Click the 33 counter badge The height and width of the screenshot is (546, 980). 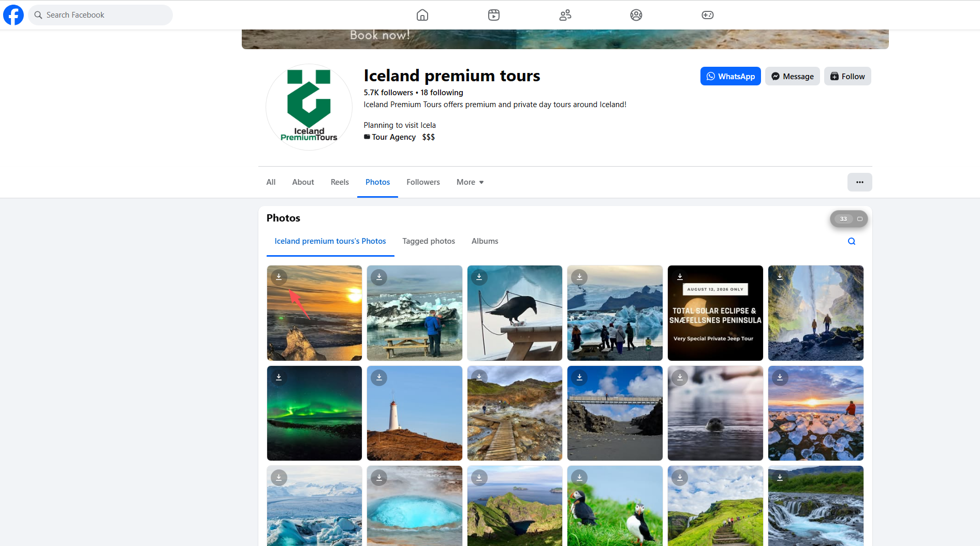[x=843, y=219]
